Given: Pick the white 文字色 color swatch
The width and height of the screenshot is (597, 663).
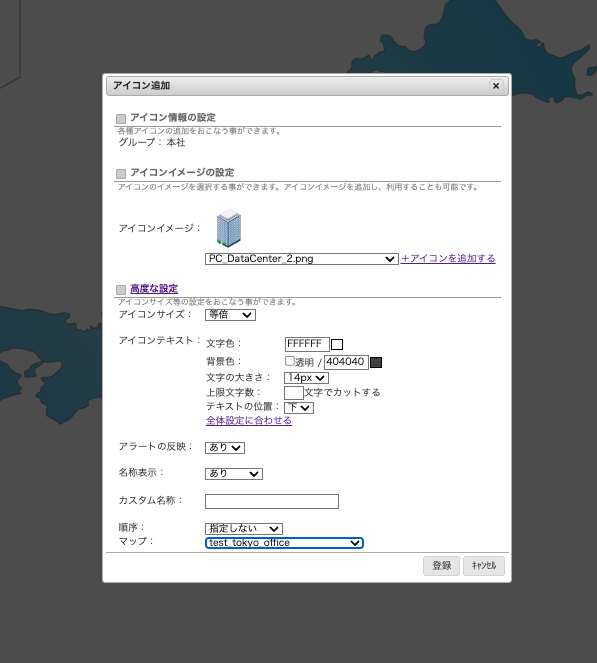Looking at the screenshot, I should 337,345.
